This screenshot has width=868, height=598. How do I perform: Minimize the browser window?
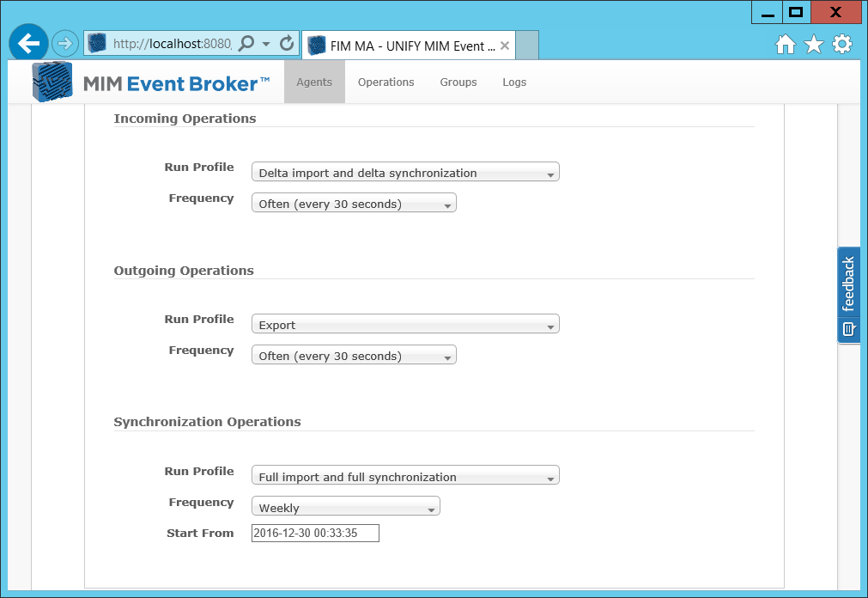click(x=768, y=12)
